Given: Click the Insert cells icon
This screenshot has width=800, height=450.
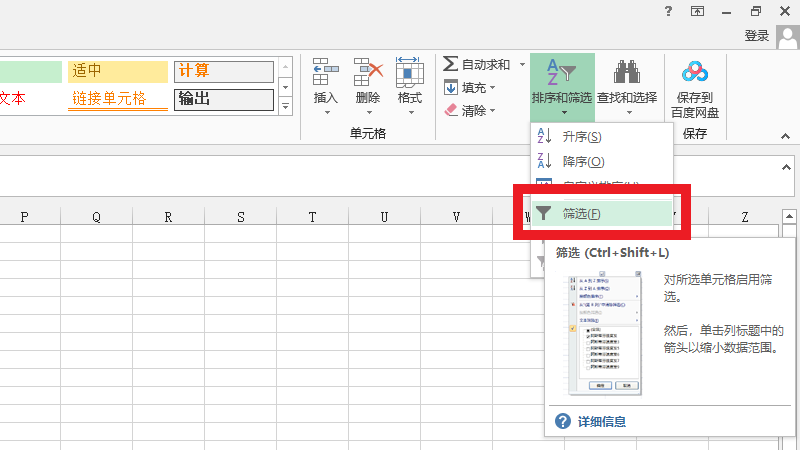Looking at the screenshot, I should coord(326,71).
